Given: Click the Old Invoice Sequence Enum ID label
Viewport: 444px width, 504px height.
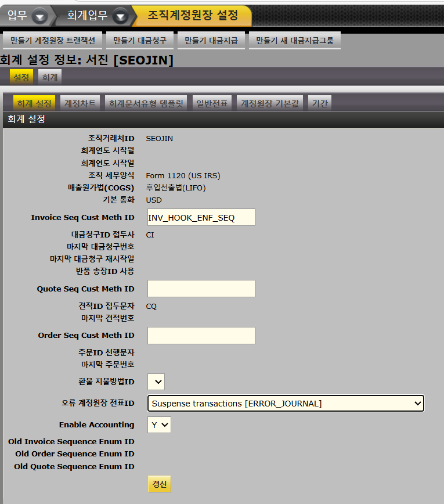Looking at the screenshot, I should click(71, 442).
